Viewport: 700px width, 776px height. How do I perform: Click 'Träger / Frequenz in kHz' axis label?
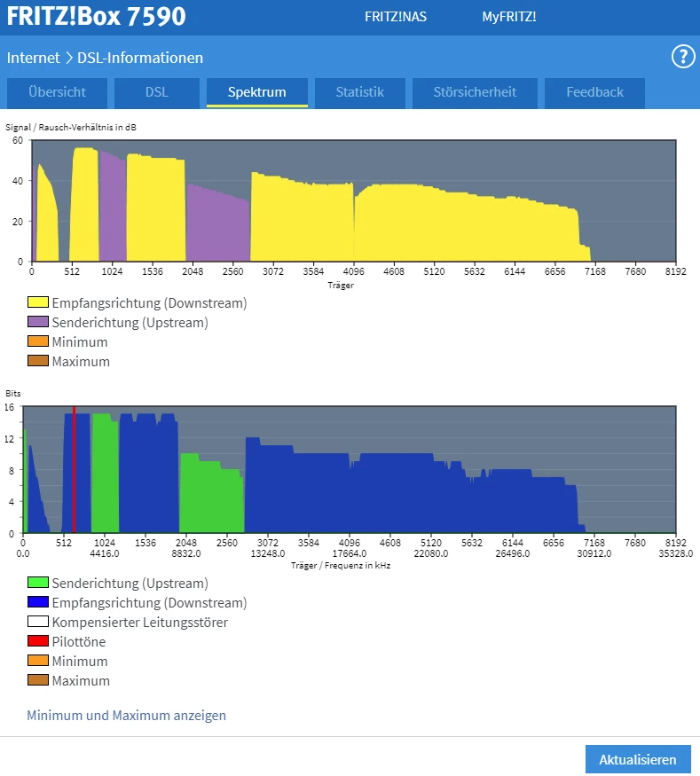(x=341, y=565)
